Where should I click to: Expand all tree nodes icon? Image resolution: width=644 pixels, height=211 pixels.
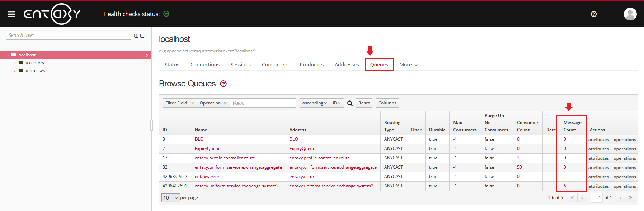(136, 36)
